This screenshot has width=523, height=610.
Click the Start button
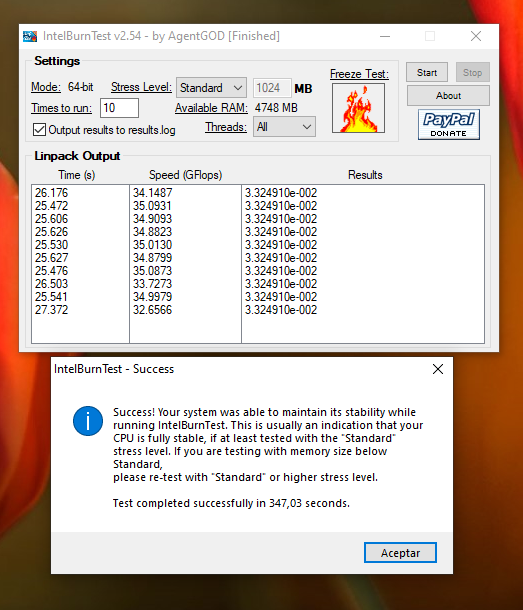[427, 72]
